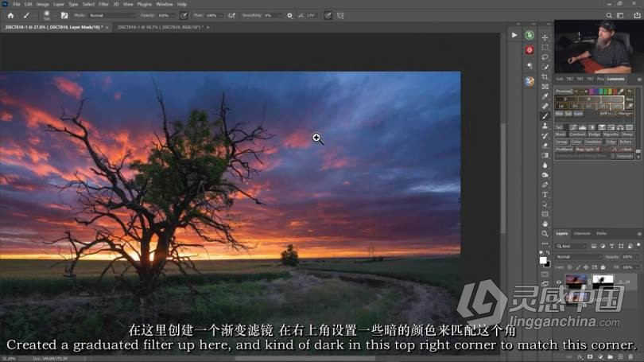
Task: Toggle pressure for opacity next to Opacity field
Action: pos(184,15)
